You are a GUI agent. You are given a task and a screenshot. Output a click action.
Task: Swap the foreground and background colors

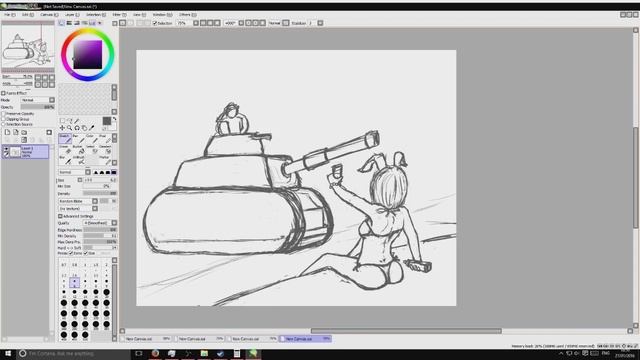click(114, 119)
